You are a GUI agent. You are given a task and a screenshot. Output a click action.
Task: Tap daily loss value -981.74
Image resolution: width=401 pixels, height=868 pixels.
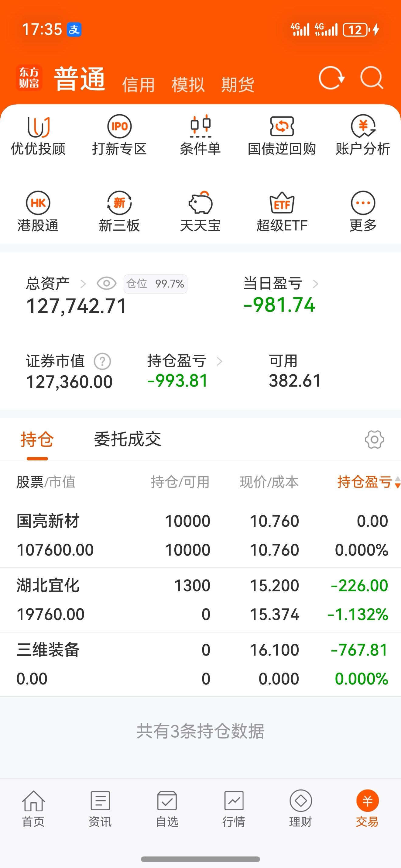point(279,305)
